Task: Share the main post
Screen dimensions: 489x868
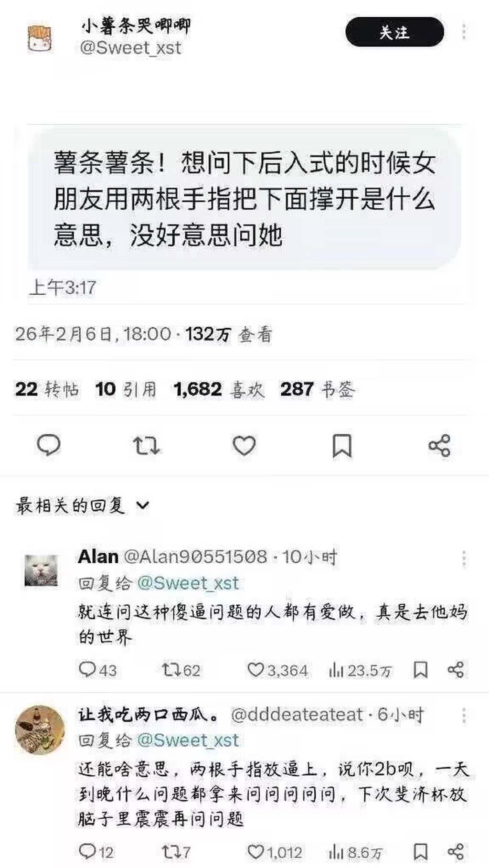Action: point(439,446)
